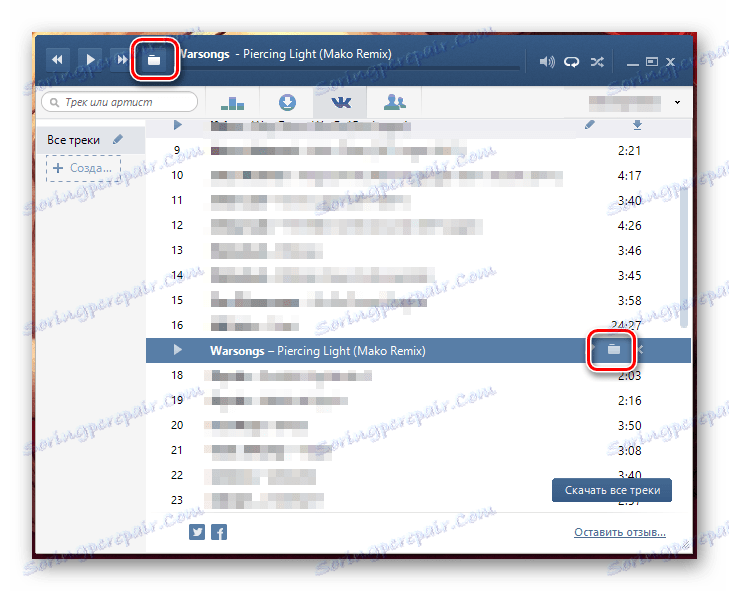This screenshot has width=729, height=591.
Task: Click the track list scrollbar
Action: click(x=683, y=256)
